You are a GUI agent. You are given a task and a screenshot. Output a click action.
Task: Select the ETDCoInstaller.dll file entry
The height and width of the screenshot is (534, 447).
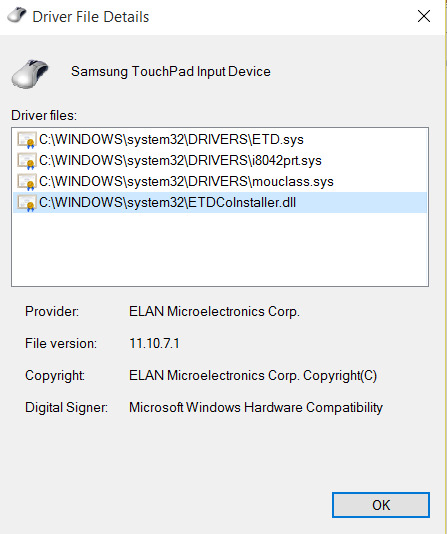220,203
